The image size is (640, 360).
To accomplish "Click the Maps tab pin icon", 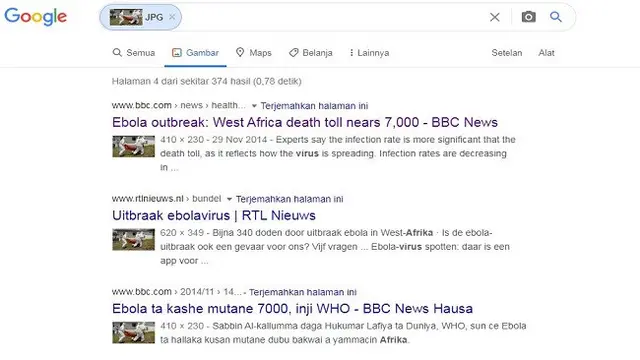I will coord(240,52).
